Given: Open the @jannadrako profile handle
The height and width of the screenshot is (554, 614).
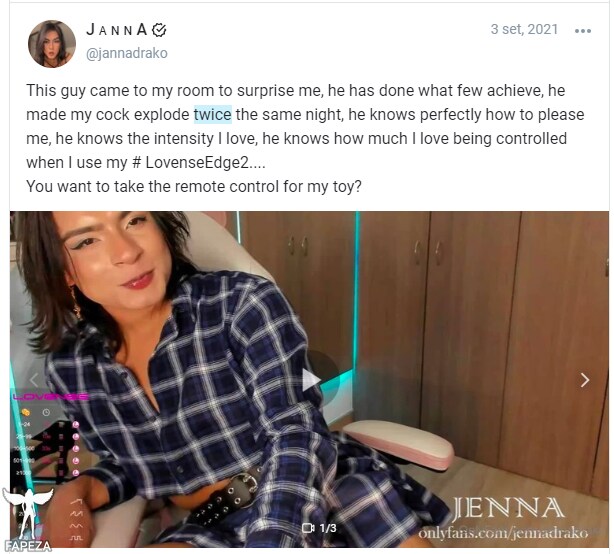Looking at the screenshot, I should tap(126, 53).
